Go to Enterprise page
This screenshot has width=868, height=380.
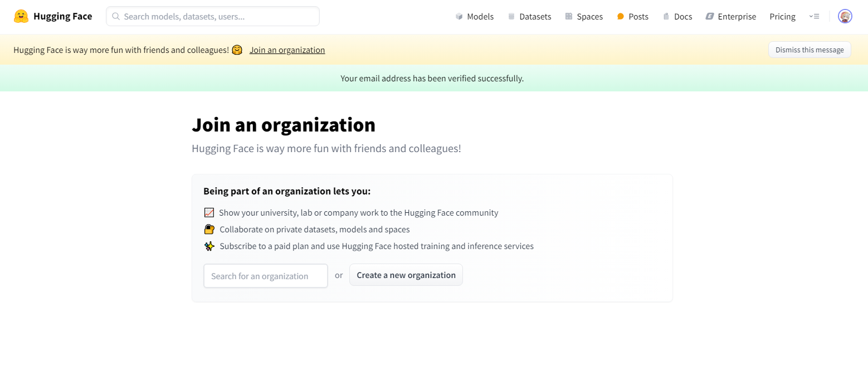731,17
